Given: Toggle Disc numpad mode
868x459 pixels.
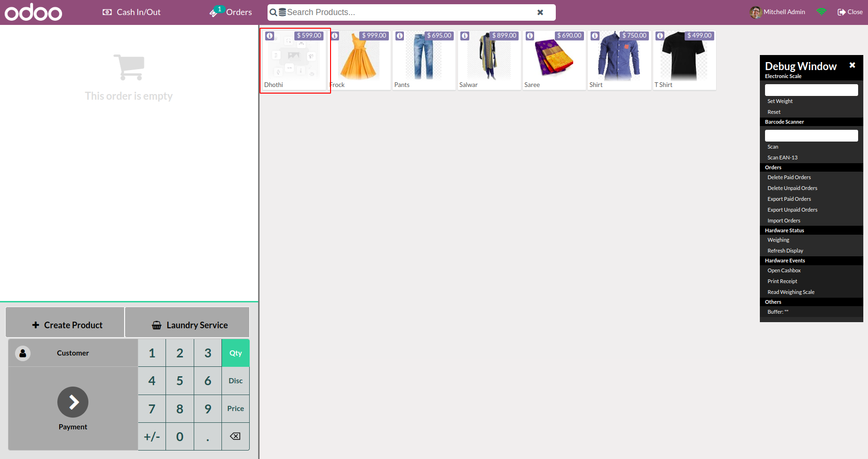Looking at the screenshot, I should pos(236,380).
